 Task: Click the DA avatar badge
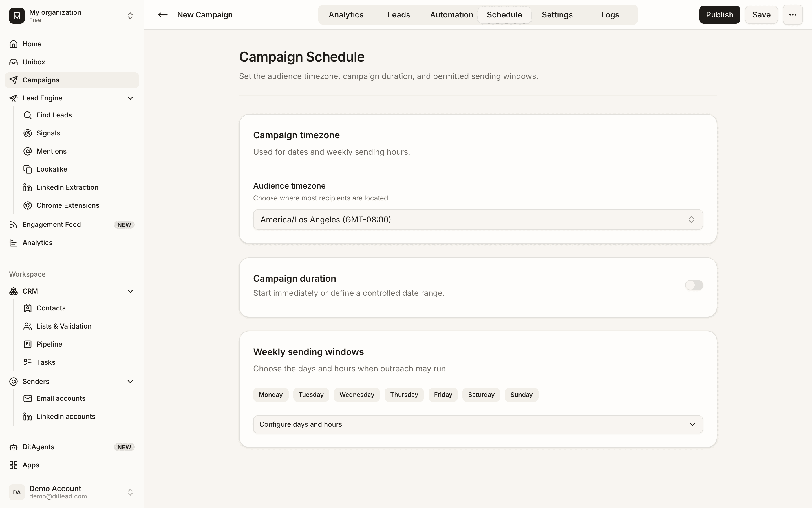17,492
